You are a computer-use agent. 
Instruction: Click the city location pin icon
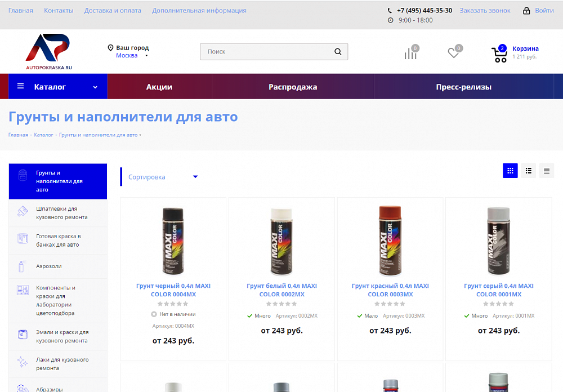[110, 48]
